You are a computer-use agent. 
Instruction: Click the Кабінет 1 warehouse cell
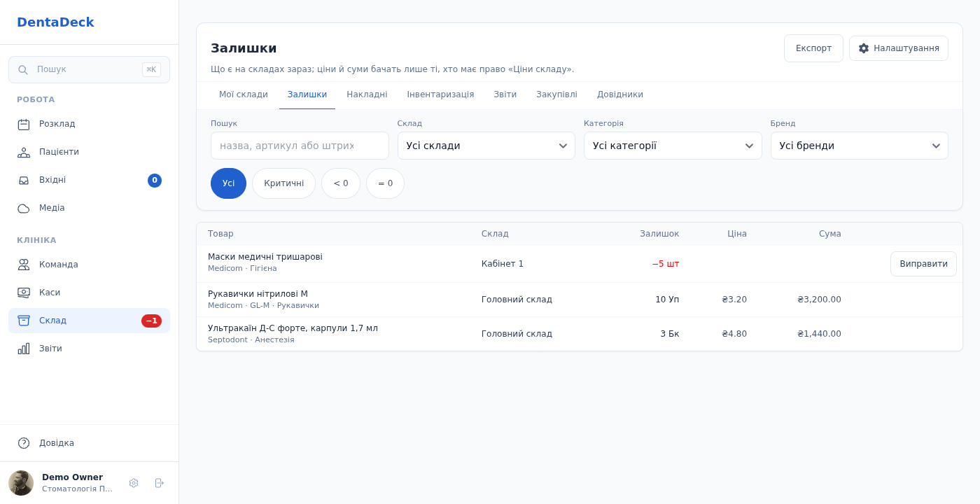coord(503,264)
